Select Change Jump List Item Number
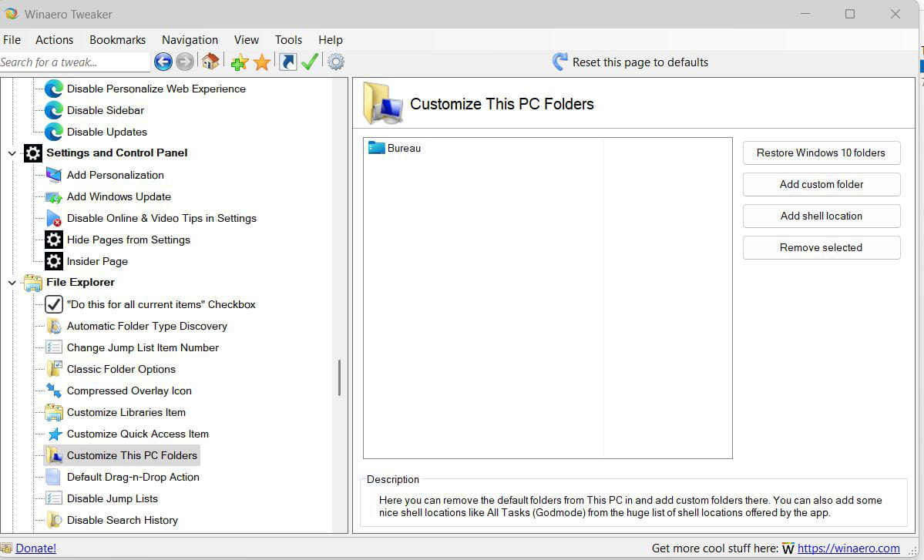 point(143,347)
